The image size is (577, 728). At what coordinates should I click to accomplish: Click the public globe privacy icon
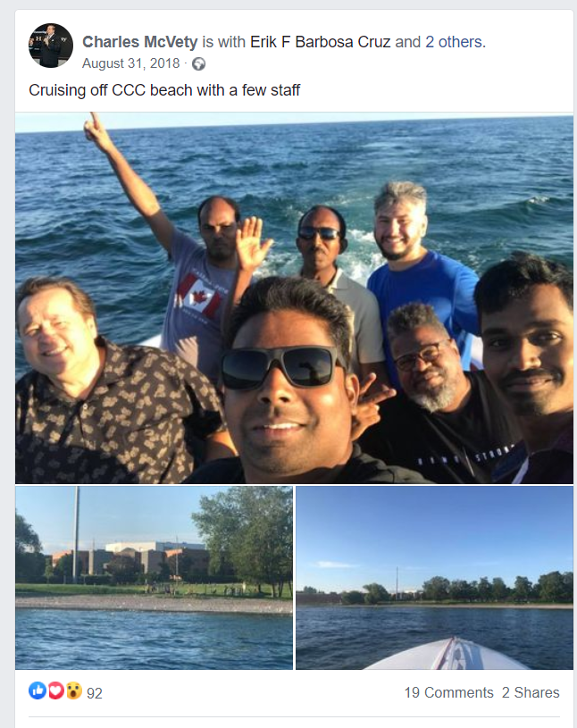tap(198, 63)
